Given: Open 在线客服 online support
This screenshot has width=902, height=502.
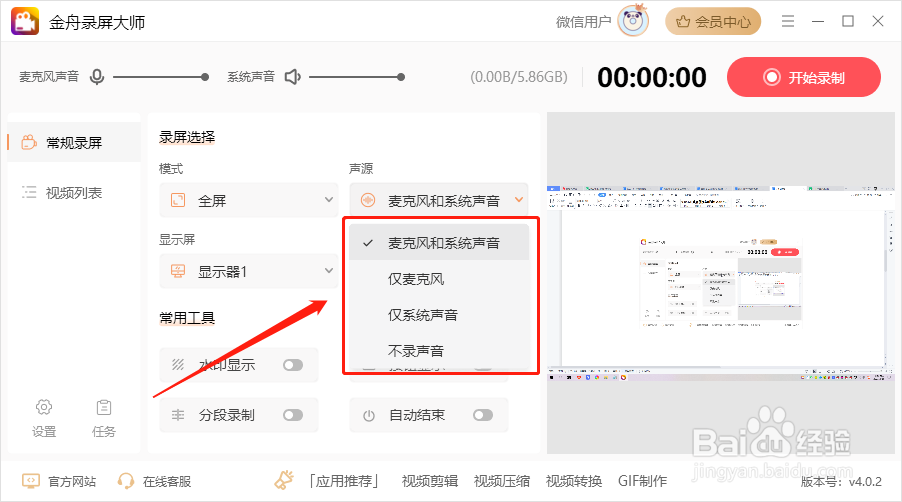Looking at the screenshot, I should (154, 481).
